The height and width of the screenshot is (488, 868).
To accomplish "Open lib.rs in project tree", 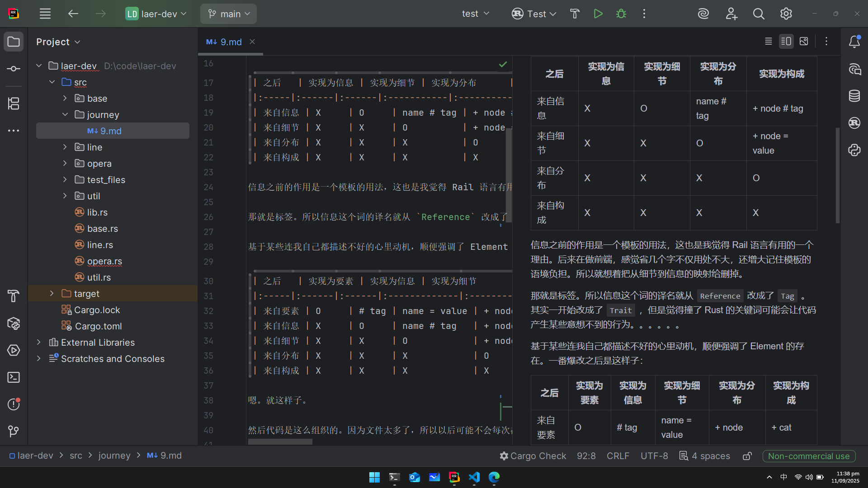I will coord(97,212).
